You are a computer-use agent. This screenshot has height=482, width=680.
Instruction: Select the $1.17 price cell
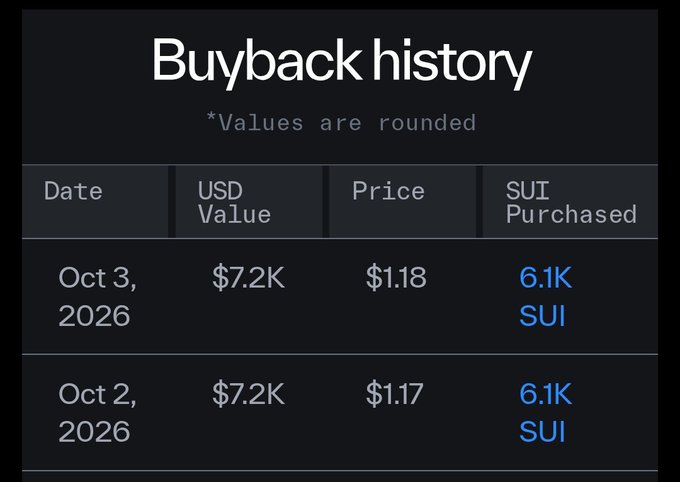[394, 393]
